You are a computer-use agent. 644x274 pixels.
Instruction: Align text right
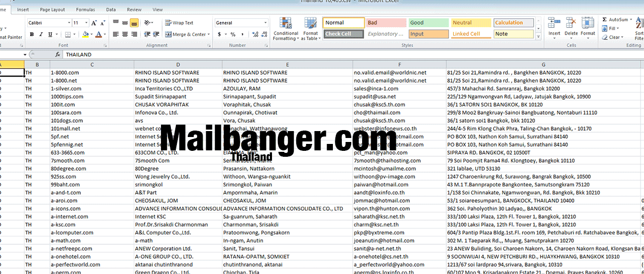(x=134, y=35)
